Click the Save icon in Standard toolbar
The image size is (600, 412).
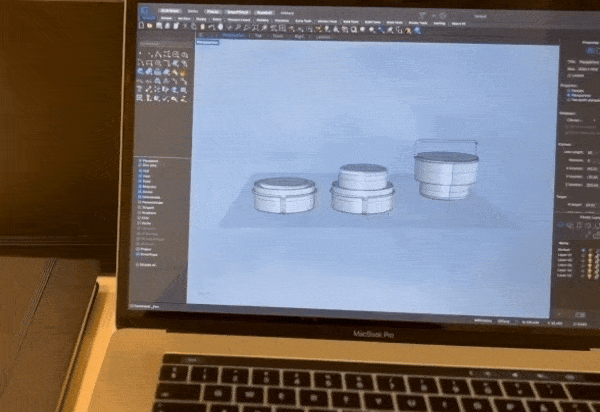point(158,26)
